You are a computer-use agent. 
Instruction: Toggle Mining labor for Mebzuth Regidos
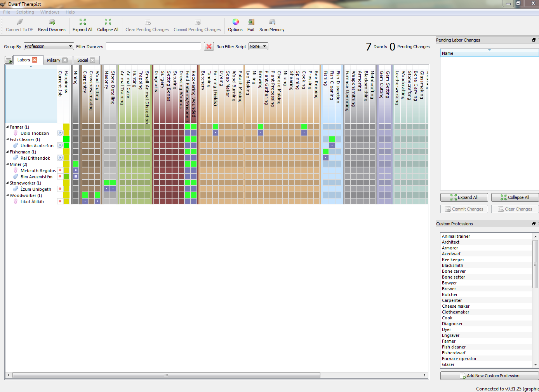point(76,170)
